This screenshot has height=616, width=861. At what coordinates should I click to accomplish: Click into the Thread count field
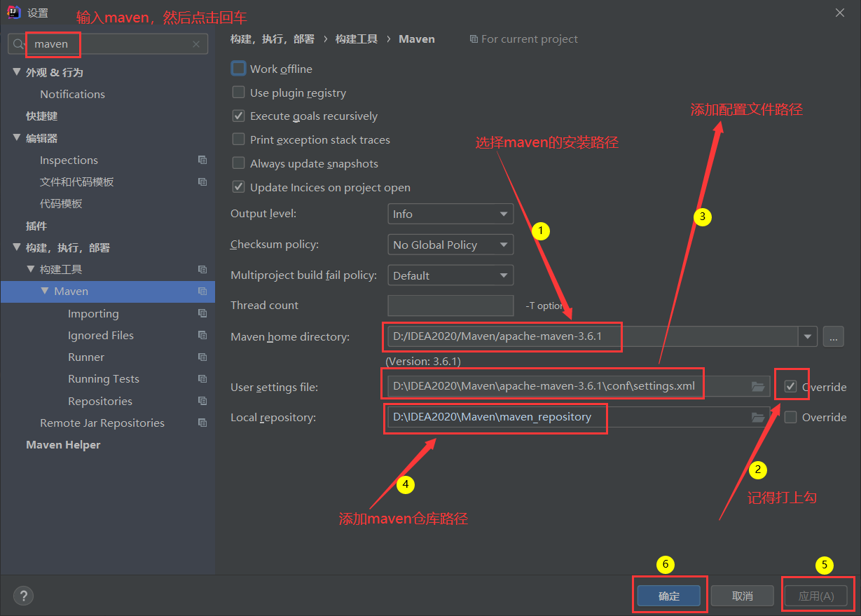450,306
